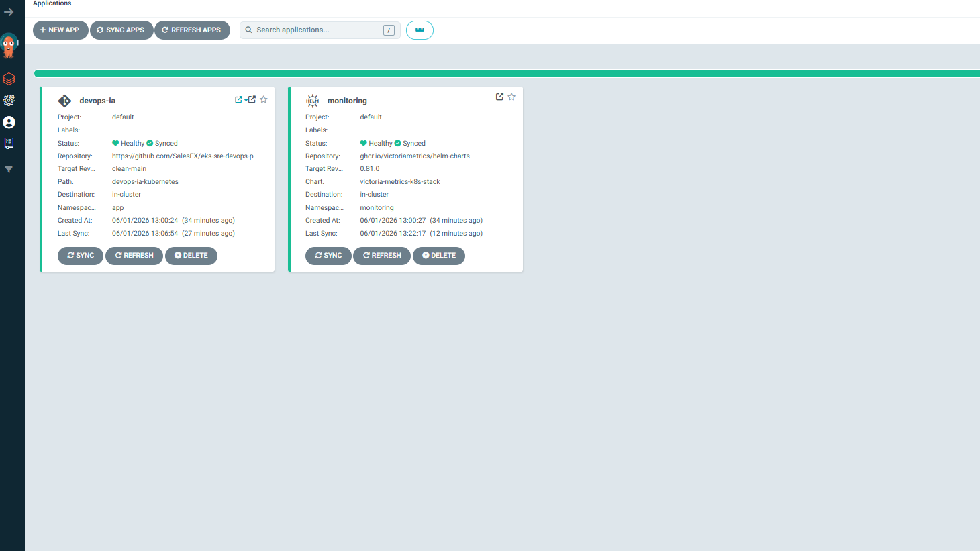Sync the monitoring application
The width and height of the screenshot is (980, 551).
click(328, 256)
